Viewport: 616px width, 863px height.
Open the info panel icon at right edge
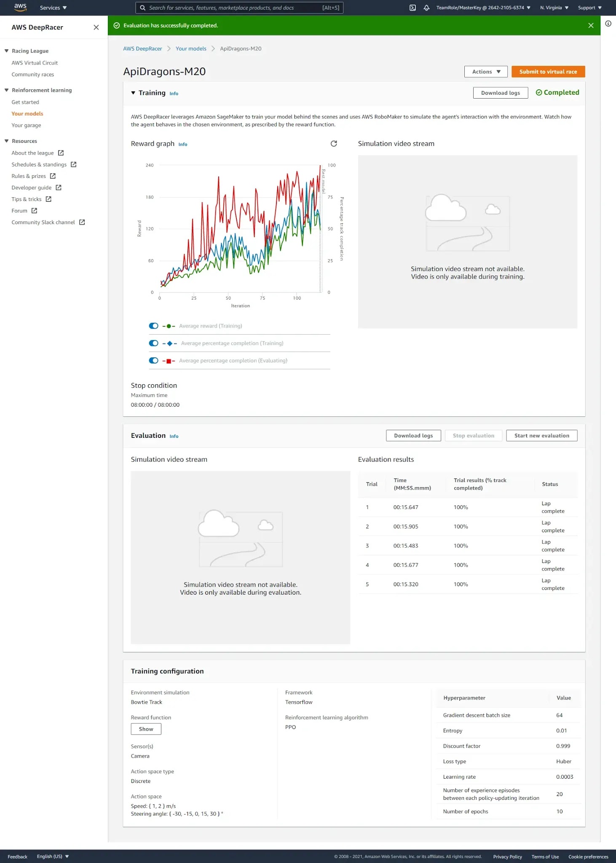click(x=608, y=24)
